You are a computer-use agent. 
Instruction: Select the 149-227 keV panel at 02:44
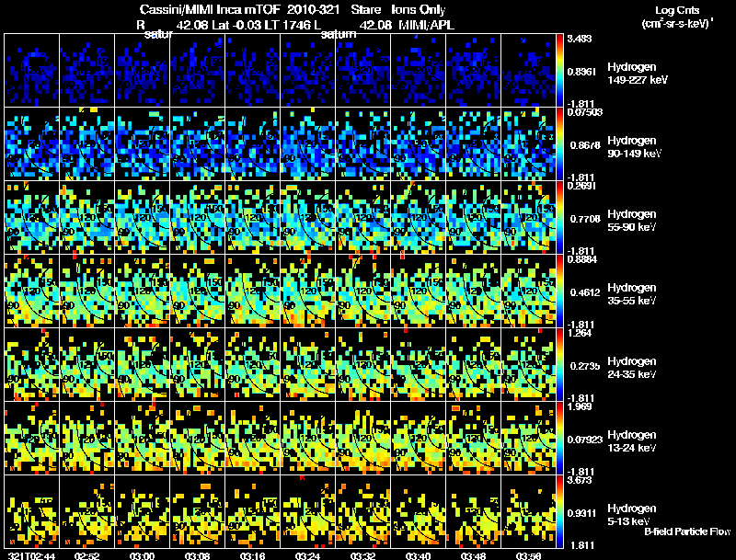click(32, 71)
